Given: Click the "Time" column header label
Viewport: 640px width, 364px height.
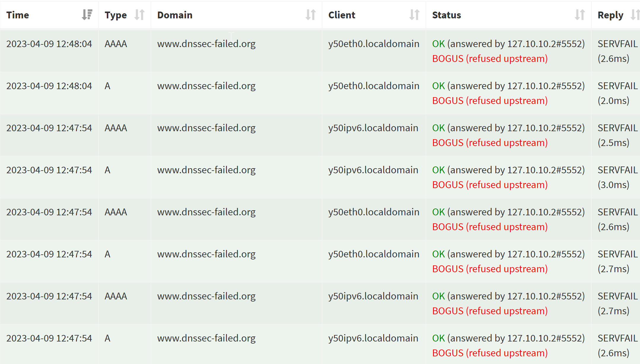Looking at the screenshot, I should pyautogui.click(x=18, y=15).
